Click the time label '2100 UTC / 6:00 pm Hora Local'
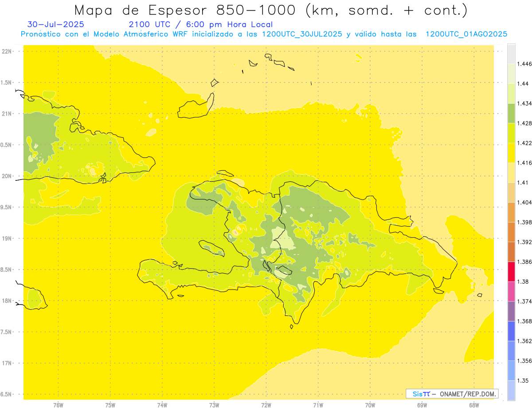The image size is (532, 411). click(x=200, y=25)
